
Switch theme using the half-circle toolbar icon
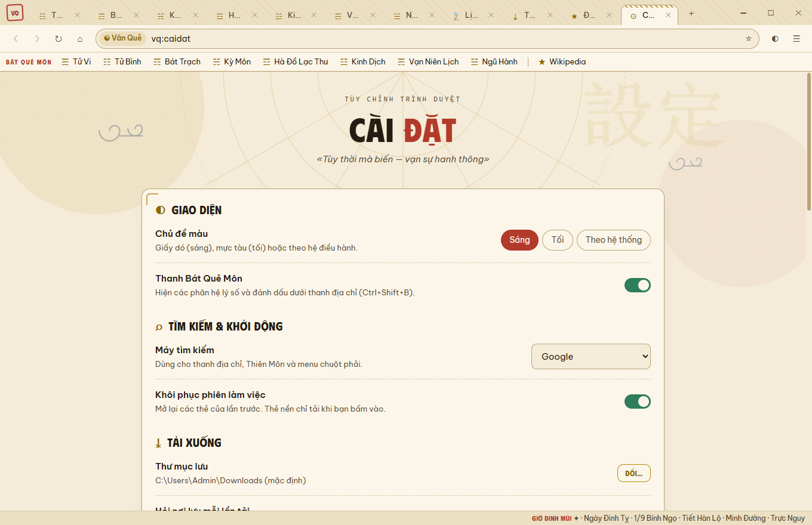[x=775, y=39]
